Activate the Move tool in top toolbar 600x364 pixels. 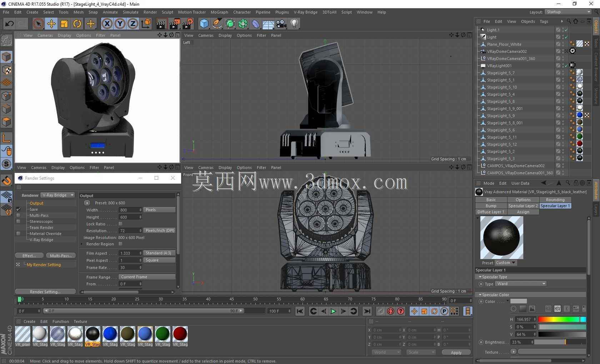coord(51,24)
